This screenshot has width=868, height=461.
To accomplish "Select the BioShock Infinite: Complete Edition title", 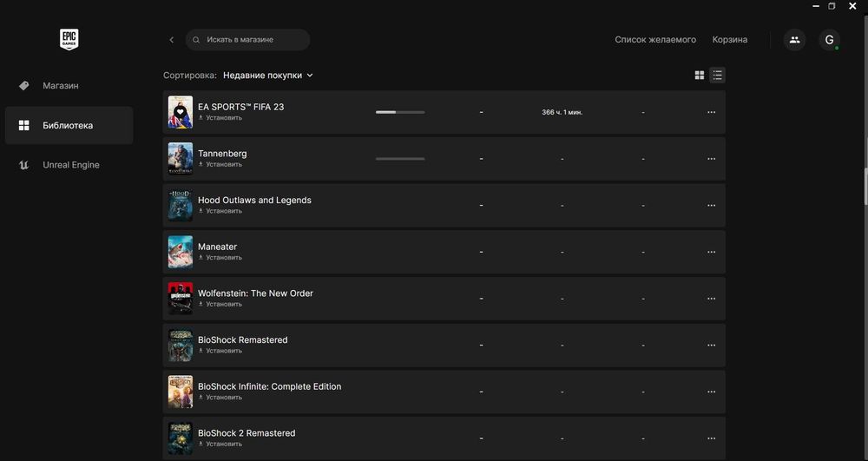I will [x=270, y=386].
